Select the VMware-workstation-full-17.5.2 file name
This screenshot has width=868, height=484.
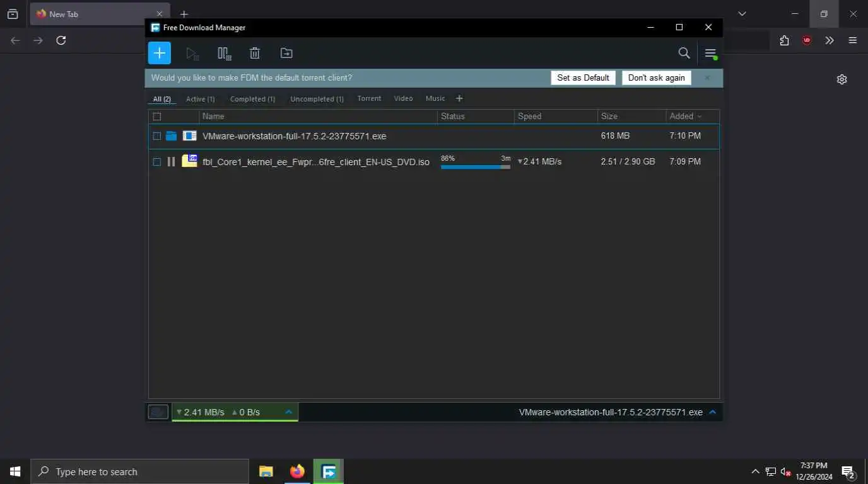click(x=295, y=136)
